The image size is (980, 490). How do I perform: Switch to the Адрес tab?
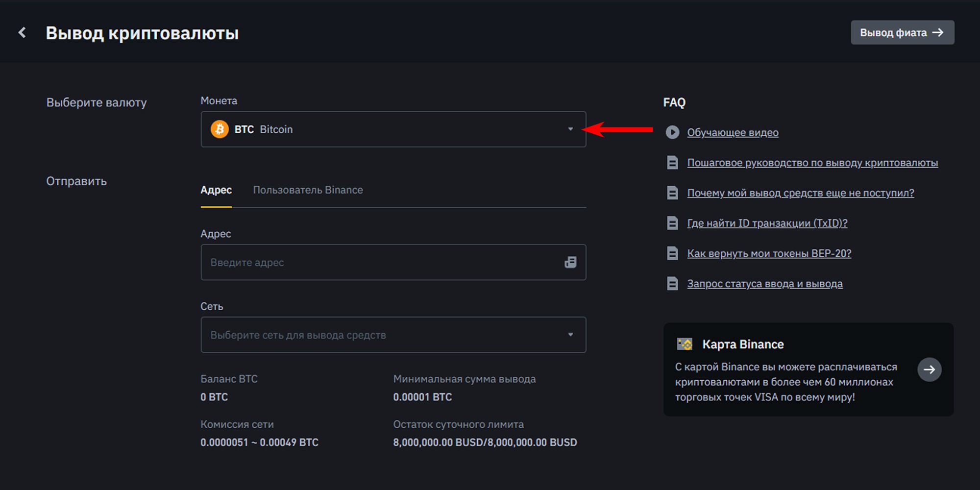216,190
